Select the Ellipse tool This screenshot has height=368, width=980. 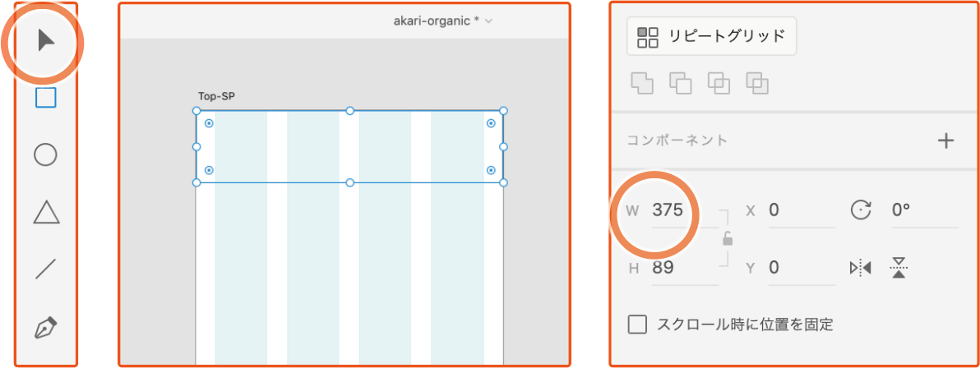45,154
